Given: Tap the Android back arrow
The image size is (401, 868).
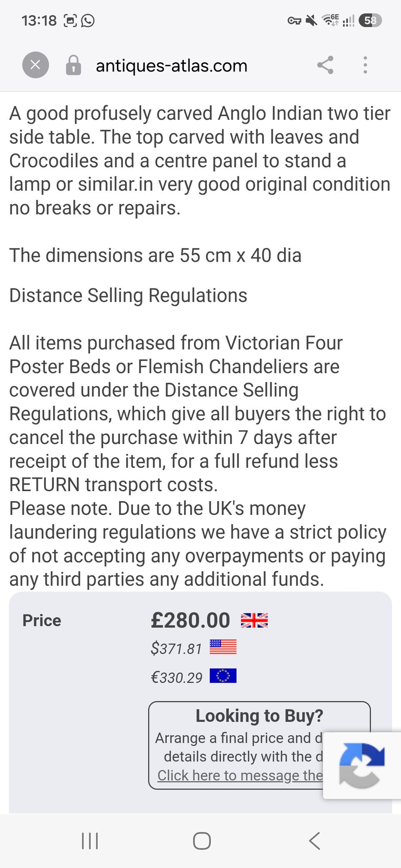Looking at the screenshot, I should coord(315,841).
